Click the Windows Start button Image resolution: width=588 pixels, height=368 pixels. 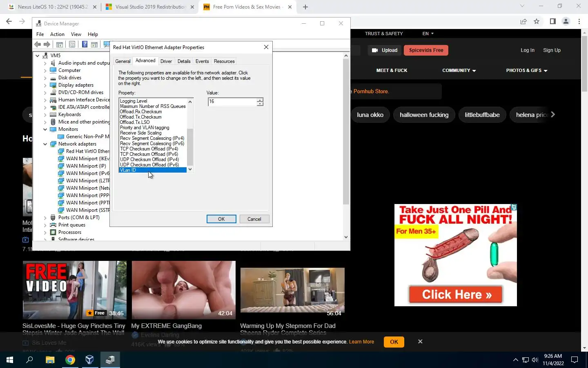click(x=10, y=360)
